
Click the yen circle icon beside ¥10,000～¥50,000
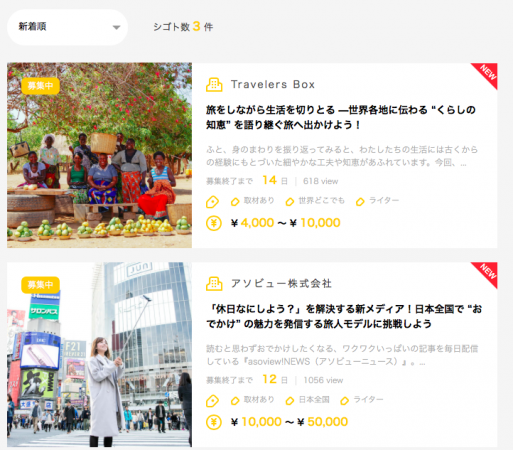tap(214, 422)
